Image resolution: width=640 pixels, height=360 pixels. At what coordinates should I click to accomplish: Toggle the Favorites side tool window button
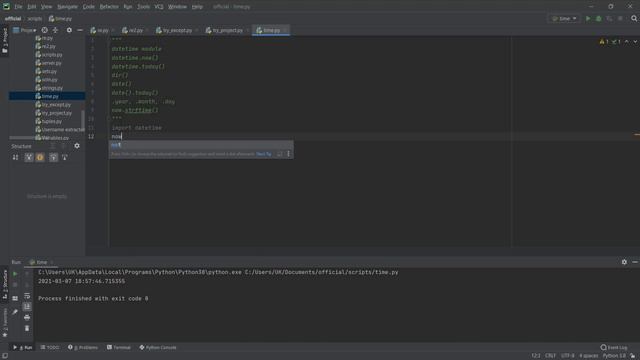[5, 322]
